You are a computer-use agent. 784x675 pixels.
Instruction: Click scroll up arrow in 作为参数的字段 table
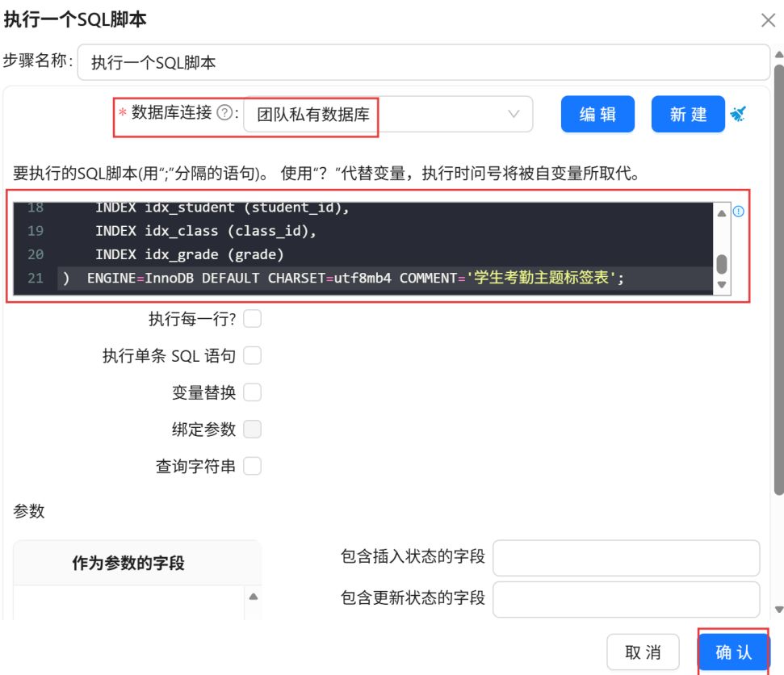click(x=254, y=597)
